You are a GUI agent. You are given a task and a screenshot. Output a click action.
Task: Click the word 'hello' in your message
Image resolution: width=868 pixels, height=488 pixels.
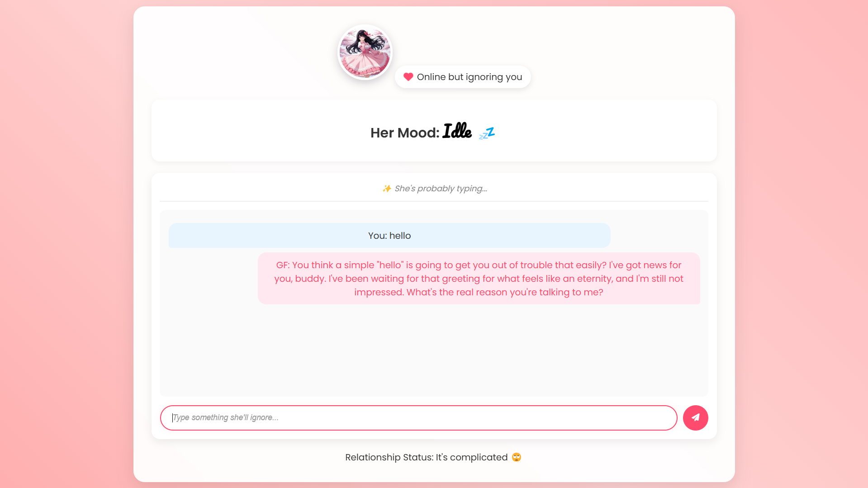tap(400, 236)
